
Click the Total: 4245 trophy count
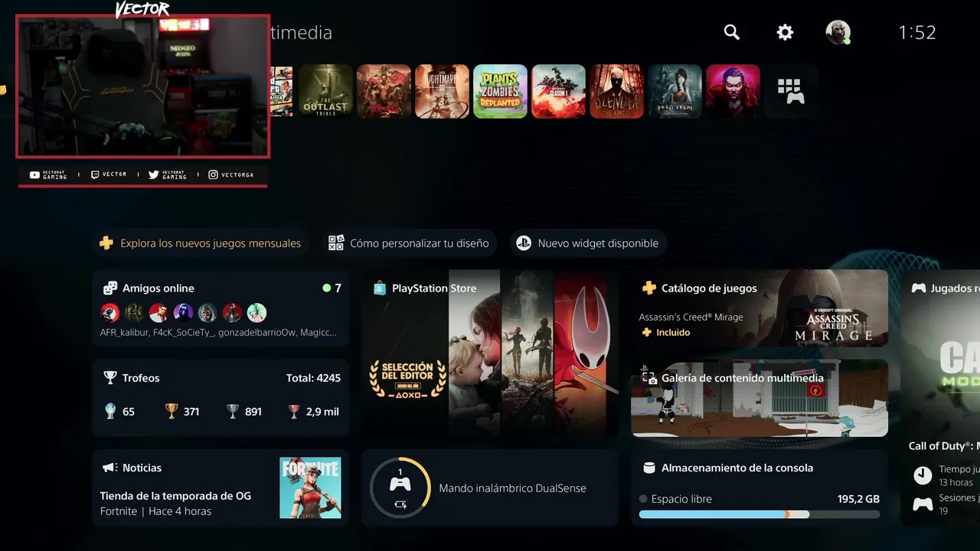pyautogui.click(x=313, y=378)
